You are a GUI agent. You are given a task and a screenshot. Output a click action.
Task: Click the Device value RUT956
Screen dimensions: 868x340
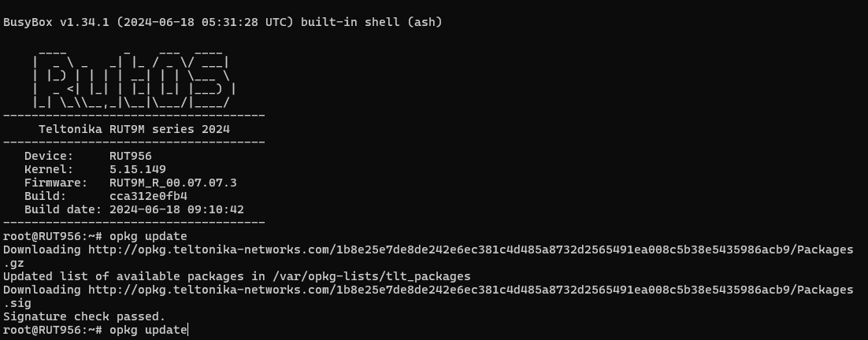pos(130,156)
